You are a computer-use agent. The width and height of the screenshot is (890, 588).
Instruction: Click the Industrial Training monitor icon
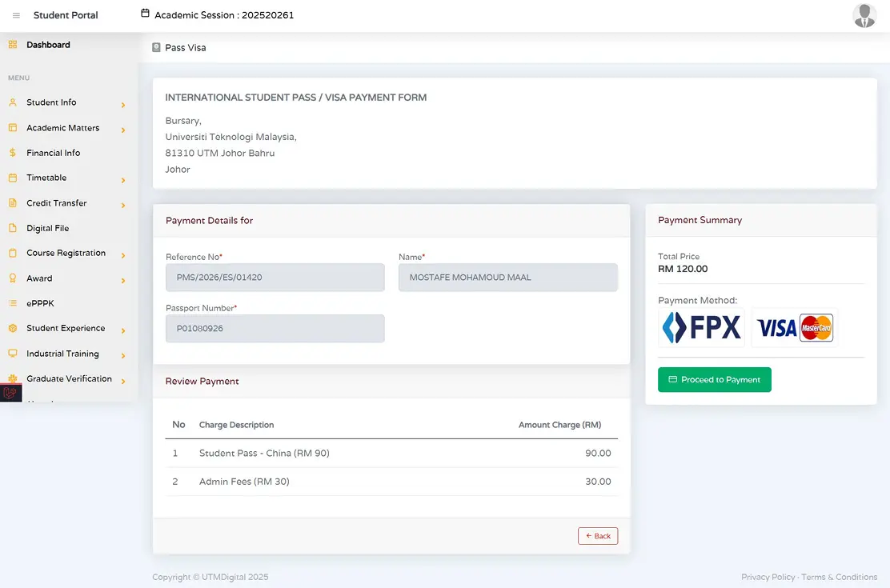click(x=13, y=353)
